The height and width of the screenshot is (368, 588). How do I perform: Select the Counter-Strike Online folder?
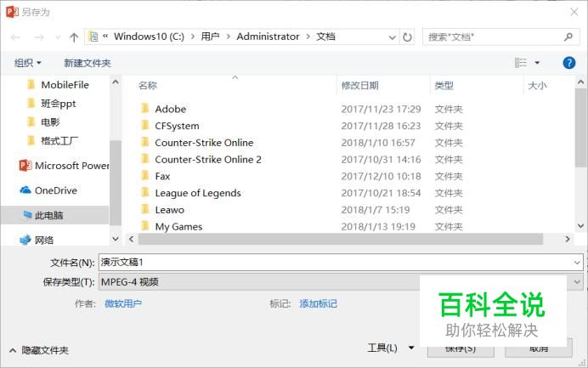pos(204,143)
